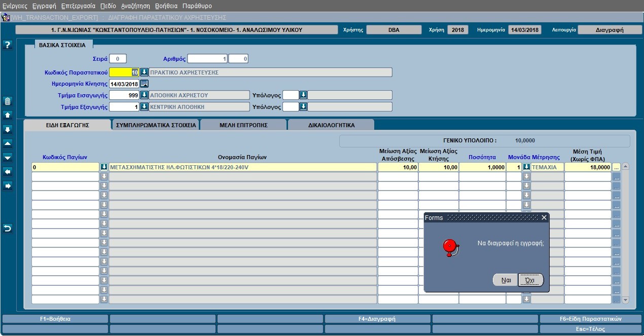Click the undo return sidebar icon
Viewport: 644px width, 336px height.
7,229
